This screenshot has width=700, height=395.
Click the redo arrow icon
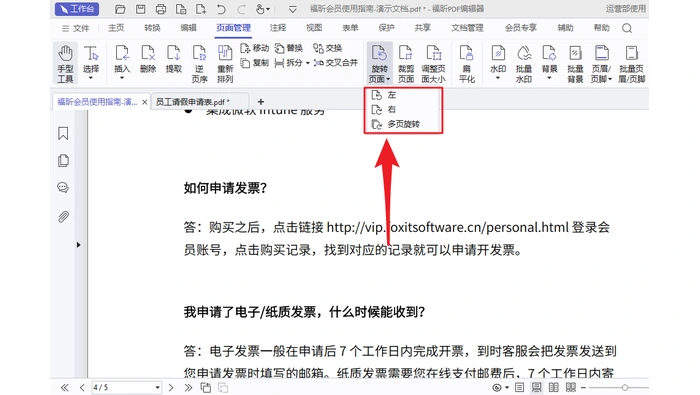242,9
